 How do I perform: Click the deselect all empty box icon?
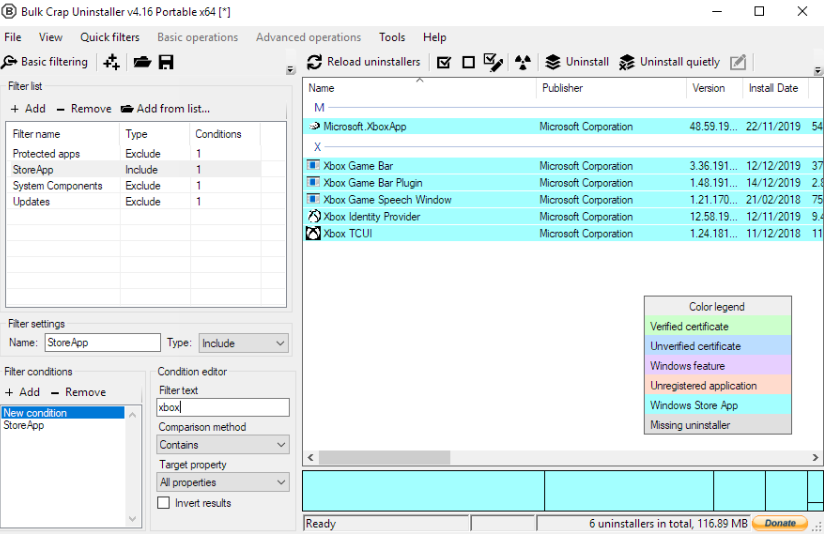468,63
